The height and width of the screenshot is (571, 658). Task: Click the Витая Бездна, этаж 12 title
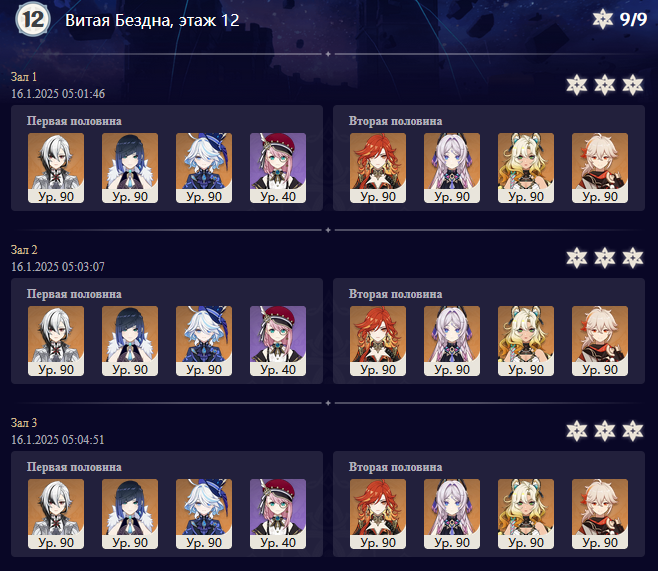[x=152, y=20]
